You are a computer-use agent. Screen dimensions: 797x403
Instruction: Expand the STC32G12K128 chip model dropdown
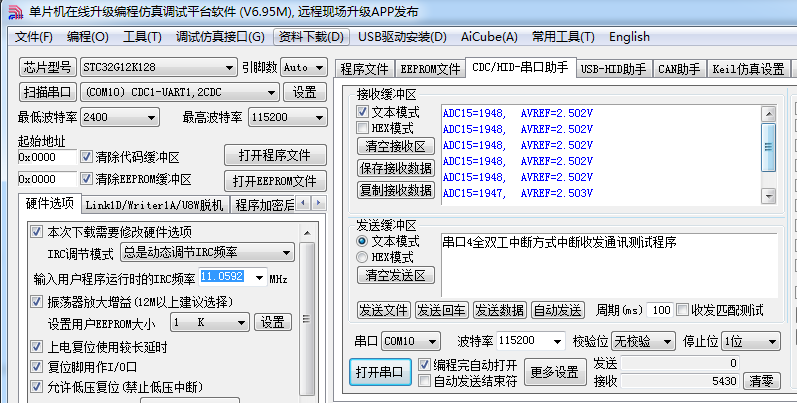[x=228, y=68]
